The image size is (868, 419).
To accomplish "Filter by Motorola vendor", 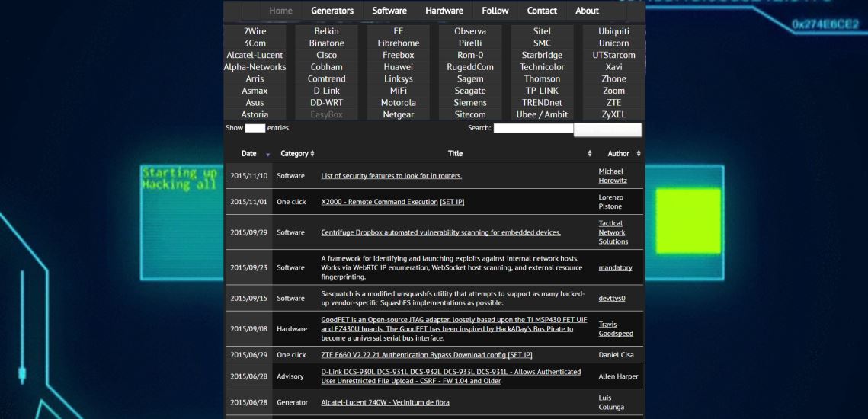I will [399, 103].
